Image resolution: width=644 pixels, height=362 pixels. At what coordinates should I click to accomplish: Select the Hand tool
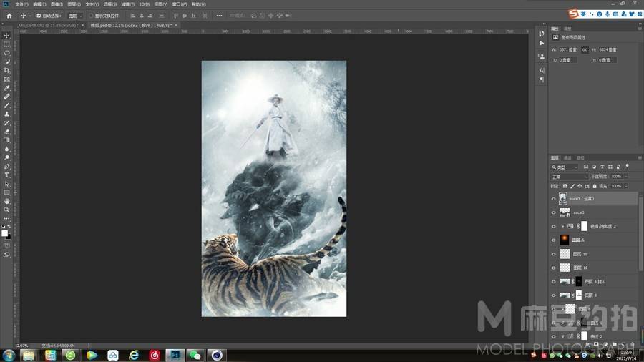6,201
